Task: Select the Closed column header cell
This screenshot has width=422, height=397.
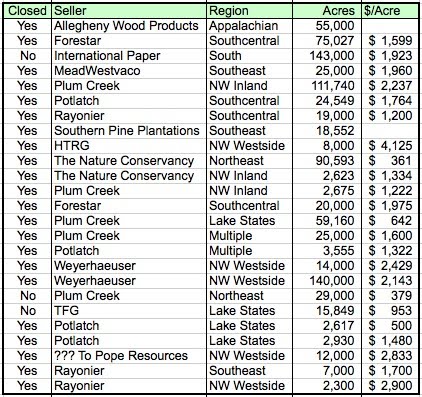Action: click(27, 11)
